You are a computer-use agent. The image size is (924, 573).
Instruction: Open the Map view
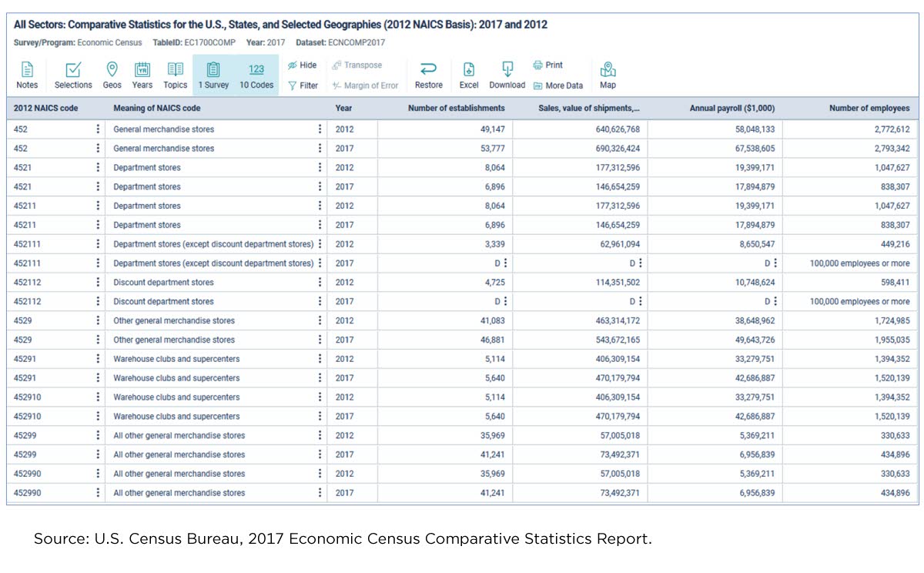(608, 75)
